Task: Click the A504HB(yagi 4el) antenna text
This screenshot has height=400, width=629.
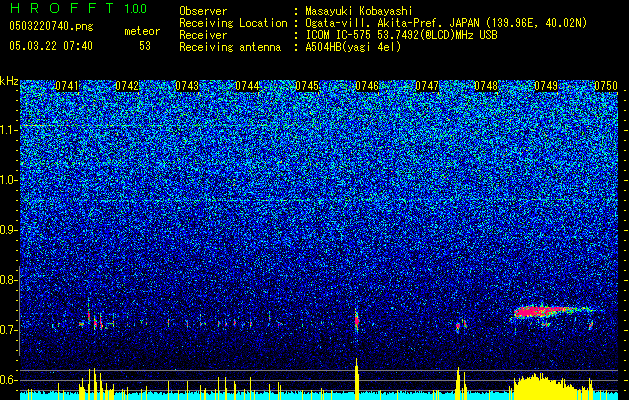Action: 353,47
